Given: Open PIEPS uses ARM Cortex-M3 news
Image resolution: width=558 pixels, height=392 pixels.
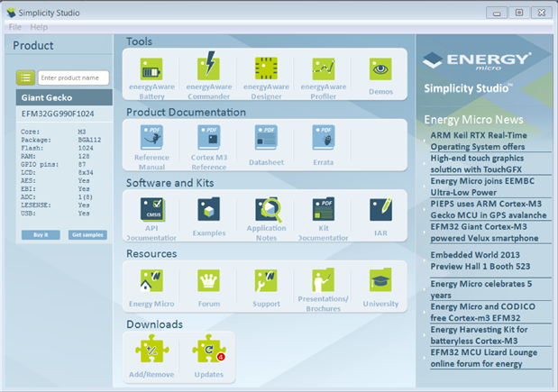Looking at the screenshot, I should [490, 209].
